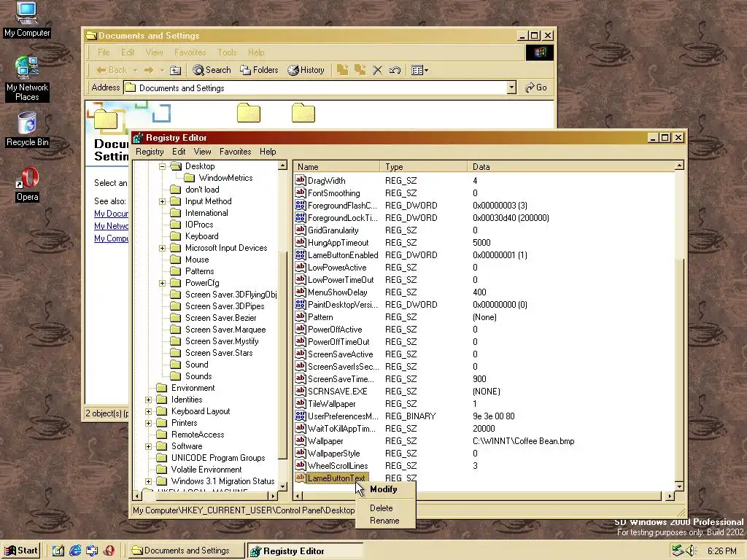
Task: Select the HungAppTimeout registry value
Action: pyautogui.click(x=332, y=242)
